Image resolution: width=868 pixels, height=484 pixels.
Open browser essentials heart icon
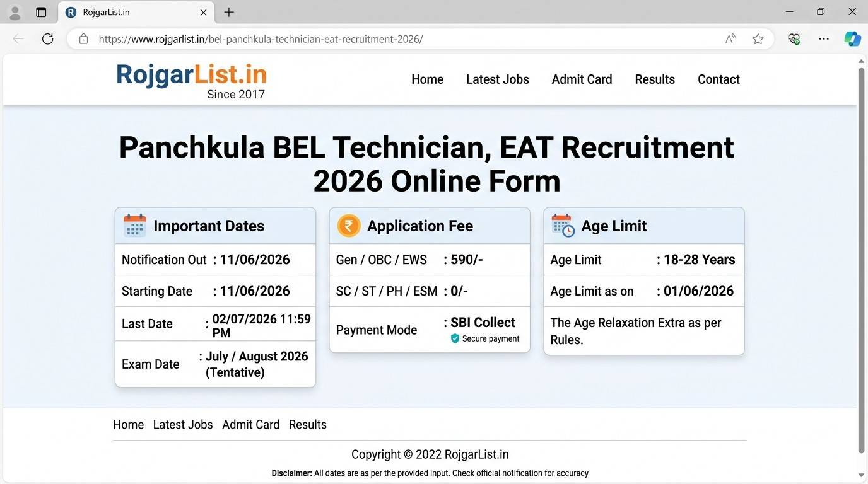pos(794,39)
